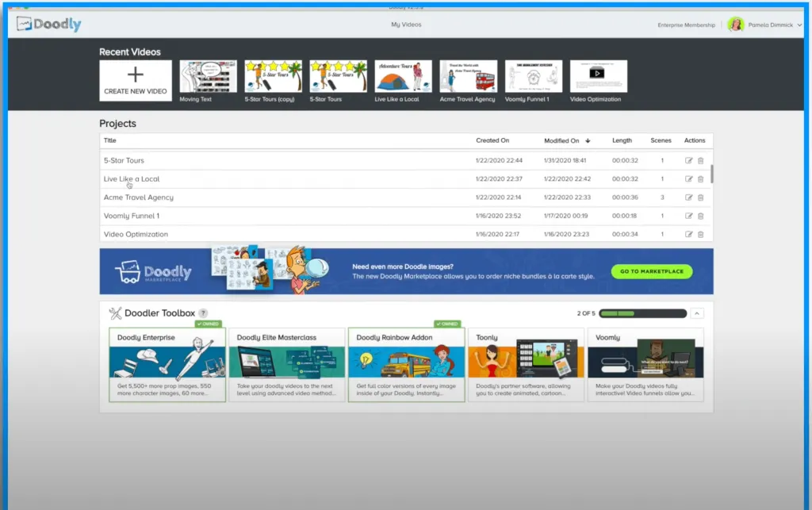Open the Doodly Rainbow Addon card

407,365
